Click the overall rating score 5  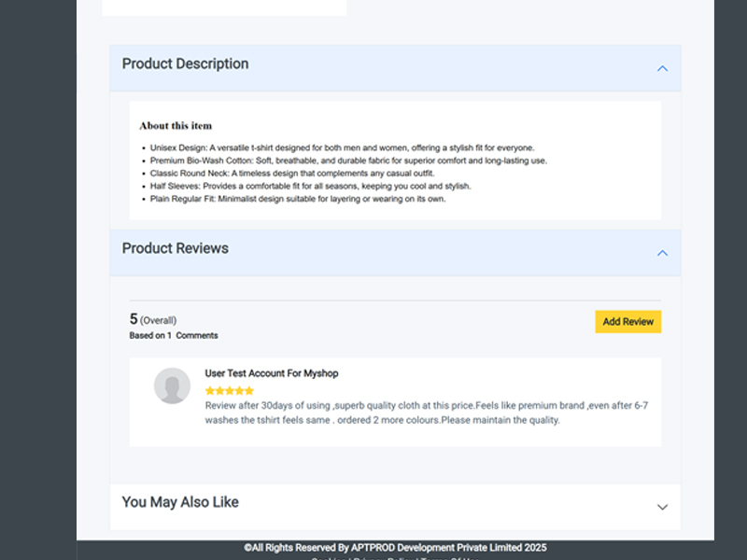pos(134,319)
